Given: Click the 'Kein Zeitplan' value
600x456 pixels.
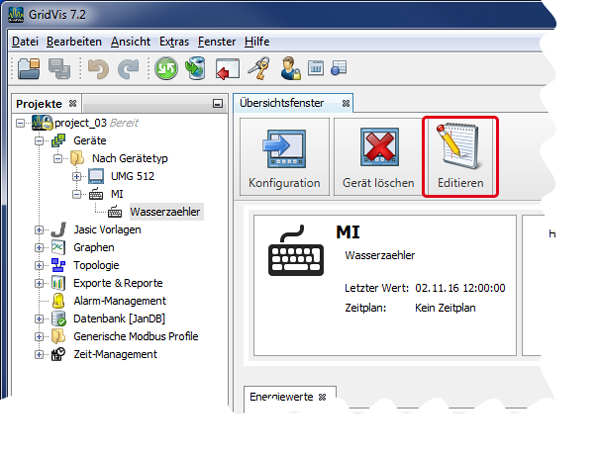Looking at the screenshot, I should (445, 308).
